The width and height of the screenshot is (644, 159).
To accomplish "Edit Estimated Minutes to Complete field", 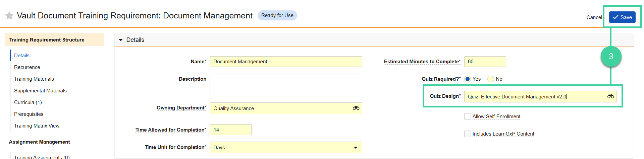I will (x=485, y=62).
